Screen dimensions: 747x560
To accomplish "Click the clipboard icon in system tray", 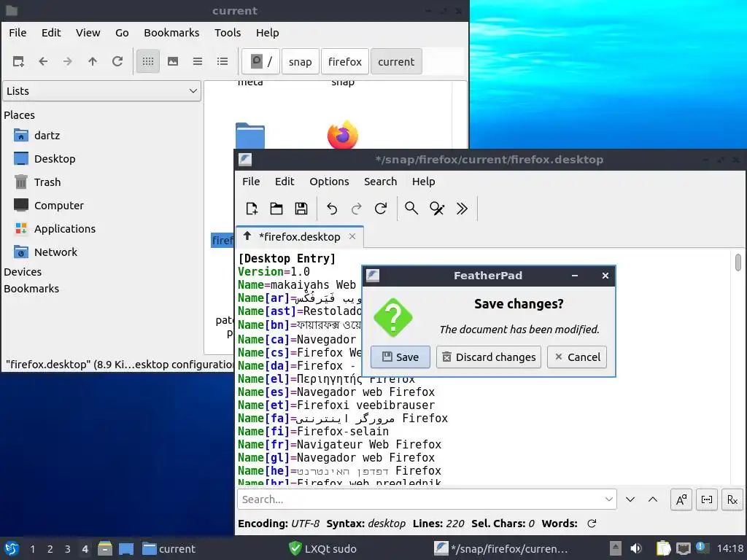I will point(663,548).
